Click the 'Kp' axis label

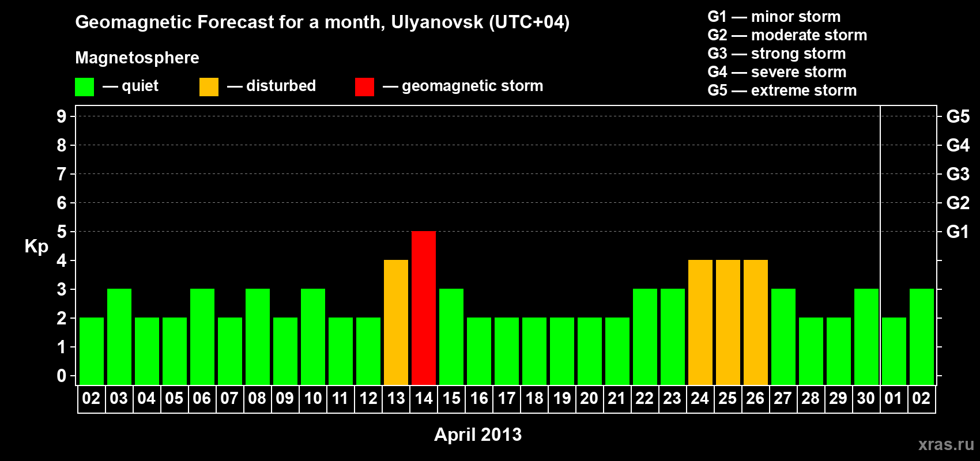point(36,247)
